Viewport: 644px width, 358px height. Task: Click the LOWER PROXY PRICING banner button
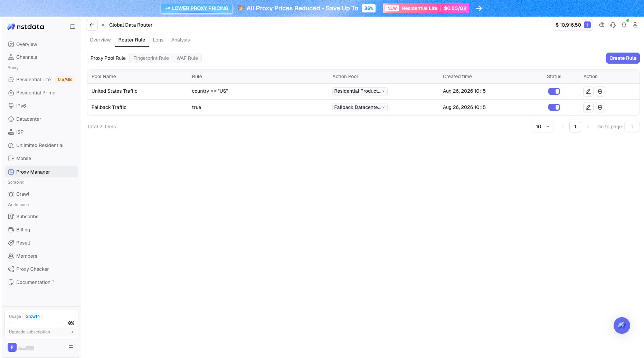point(197,8)
